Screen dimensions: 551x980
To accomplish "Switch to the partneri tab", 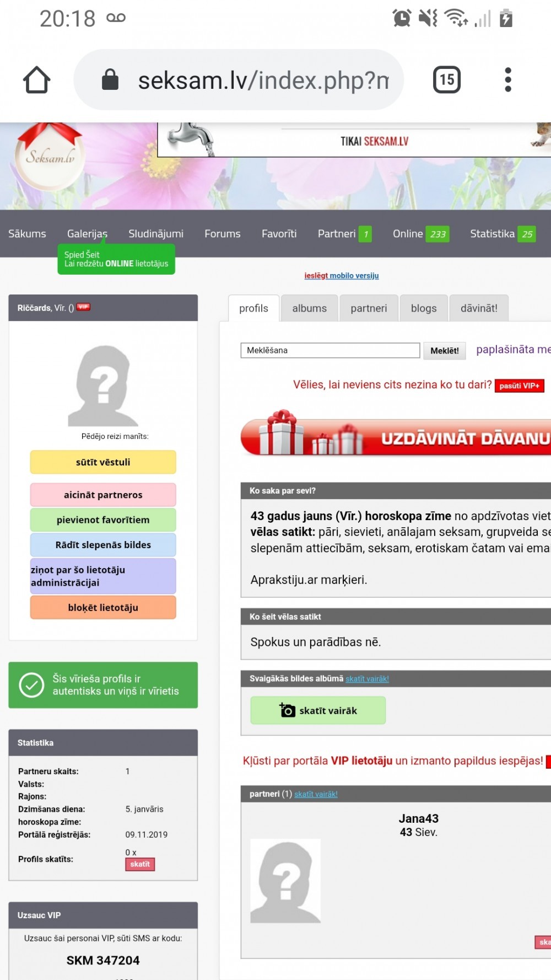I will (369, 308).
